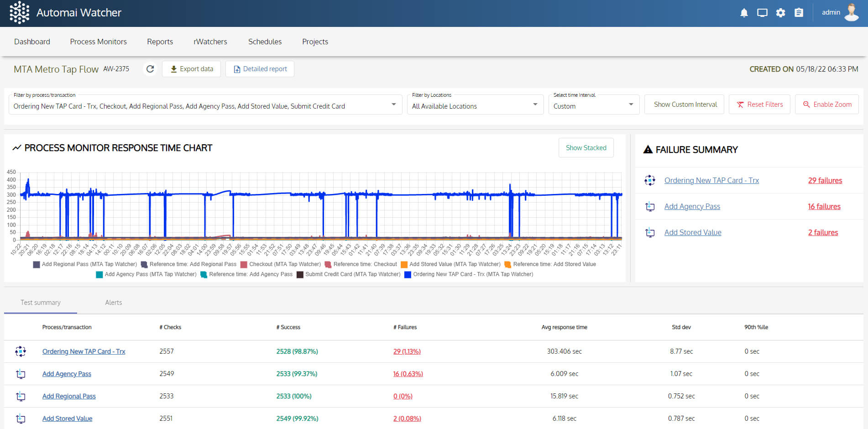Open the Filter by process/transaction dropdown
The height and width of the screenshot is (429, 868).
393,105
